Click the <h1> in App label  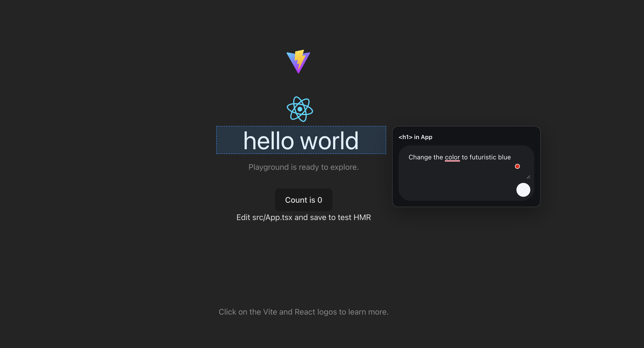click(415, 137)
